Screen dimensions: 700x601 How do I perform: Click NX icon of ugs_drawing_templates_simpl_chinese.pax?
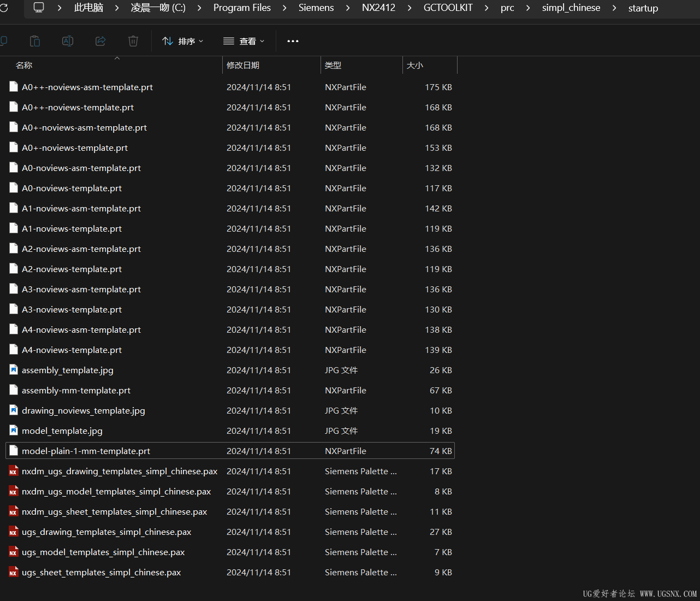[14, 532]
